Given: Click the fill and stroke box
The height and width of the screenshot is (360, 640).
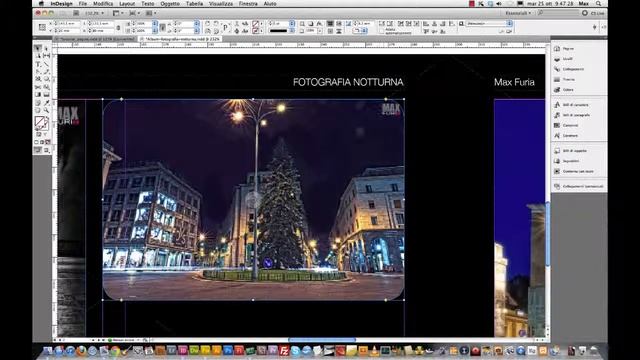Looking at the screenshot, I should click(x=41, y=123).
